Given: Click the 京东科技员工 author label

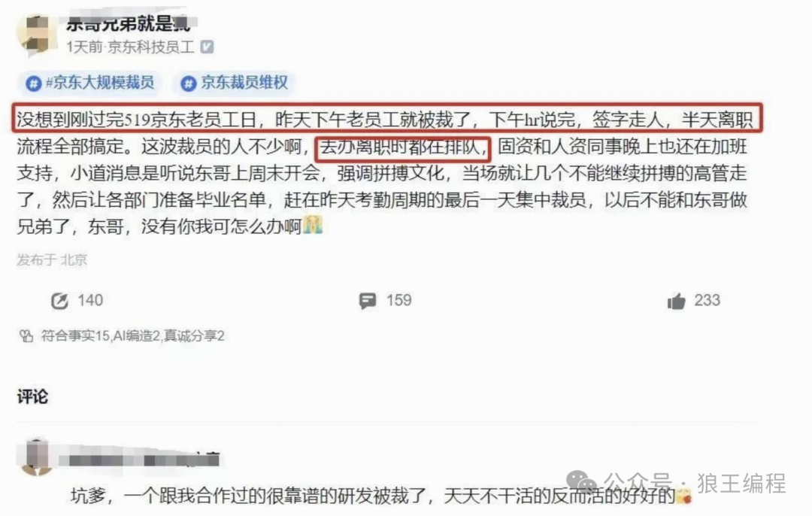Looking at the screenshot, I should coord(150,47).
